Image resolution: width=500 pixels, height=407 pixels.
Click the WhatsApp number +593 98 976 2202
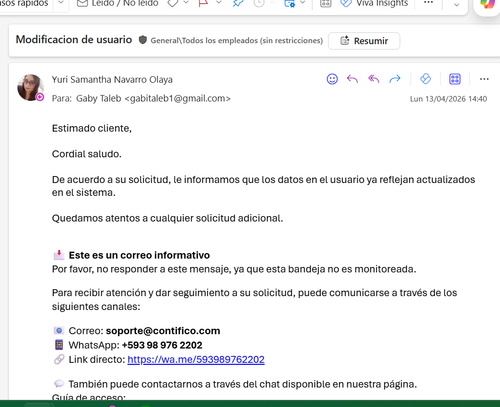coord(162,345)
